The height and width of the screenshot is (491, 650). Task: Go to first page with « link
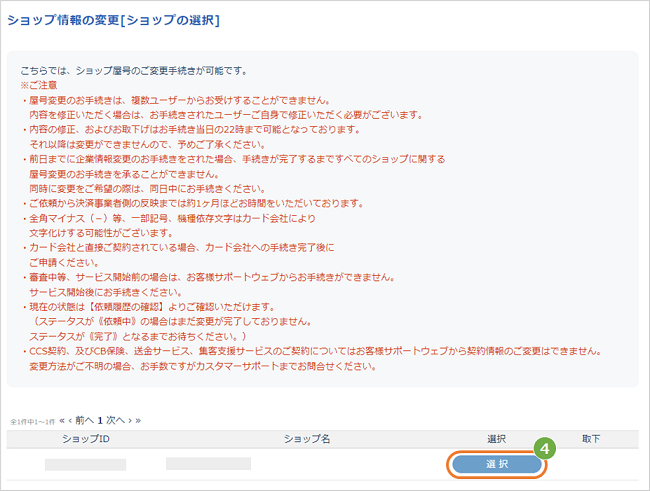62,421
